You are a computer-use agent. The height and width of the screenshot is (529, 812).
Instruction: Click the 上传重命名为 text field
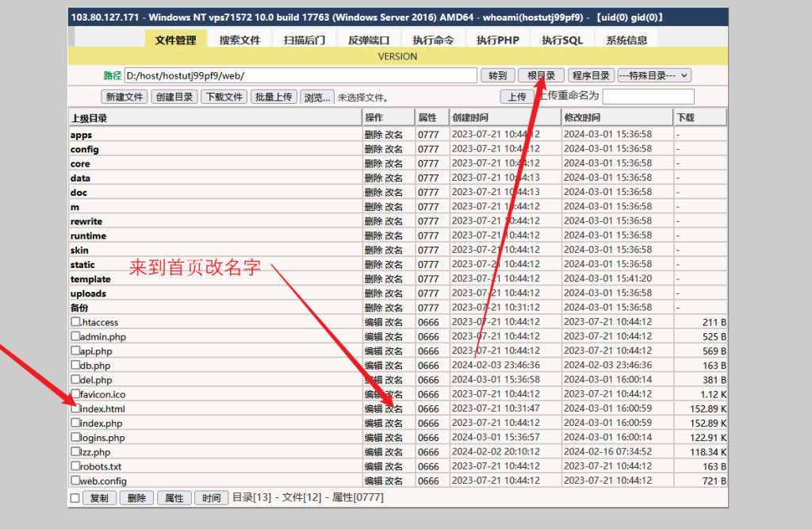point(648,96)
